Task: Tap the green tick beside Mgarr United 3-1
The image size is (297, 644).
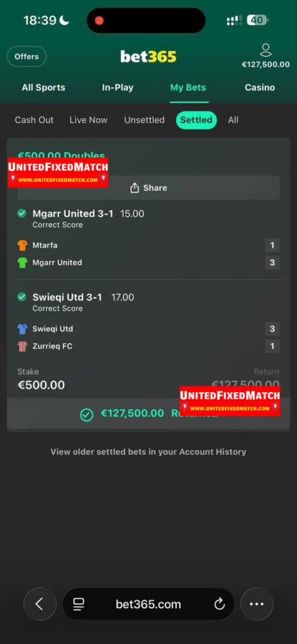Action: 22,214
